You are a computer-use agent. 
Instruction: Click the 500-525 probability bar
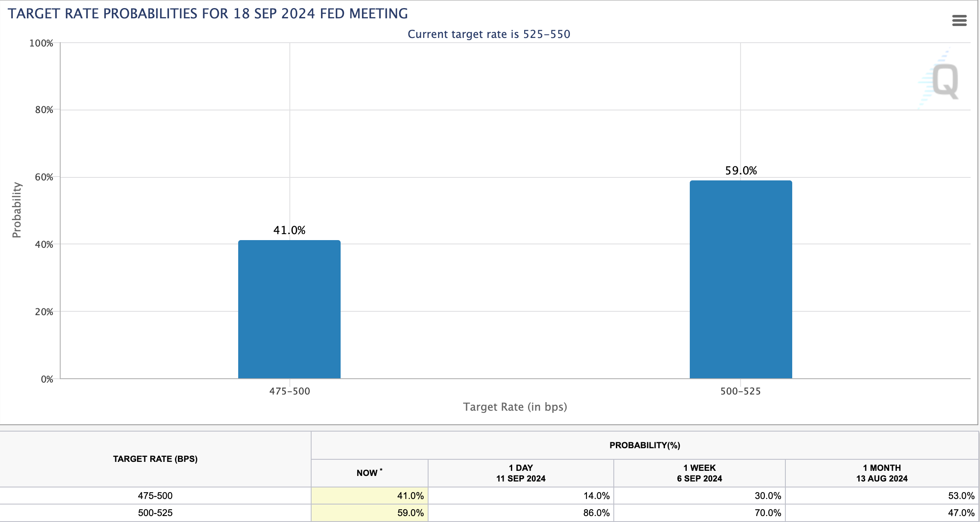click(x=741, y=279)
